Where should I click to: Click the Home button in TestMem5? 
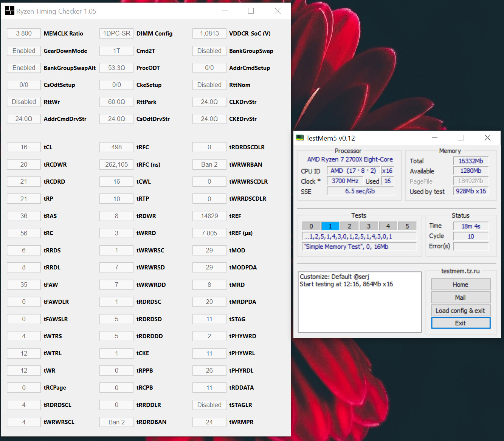pos(461,285)
